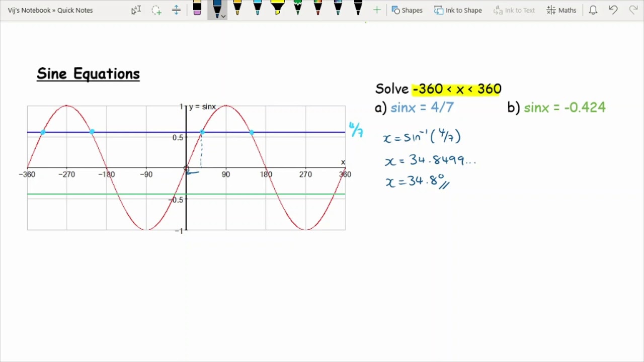
Task: Select the galaxy ink pen
Action: 338,8
